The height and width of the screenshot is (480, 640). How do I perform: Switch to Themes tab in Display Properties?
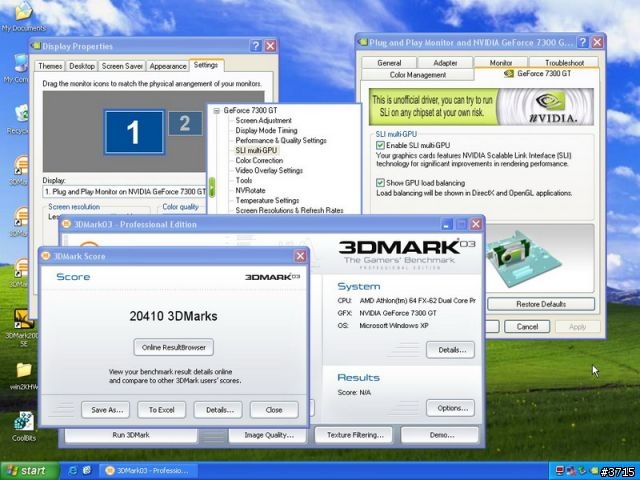click(x=50, y=66)
